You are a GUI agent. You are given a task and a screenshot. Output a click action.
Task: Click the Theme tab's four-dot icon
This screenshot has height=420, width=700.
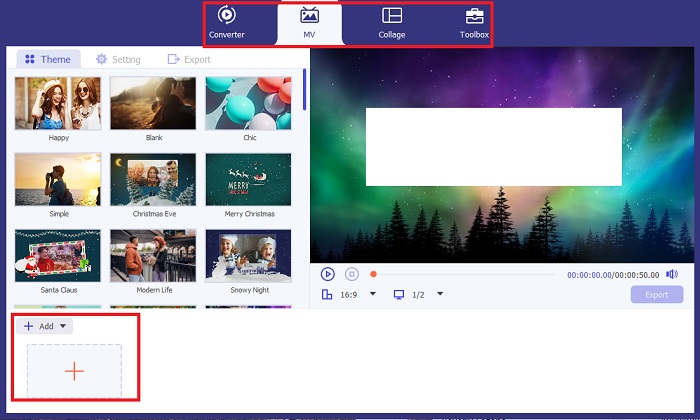pyautogui.click(x=30, y=59)
